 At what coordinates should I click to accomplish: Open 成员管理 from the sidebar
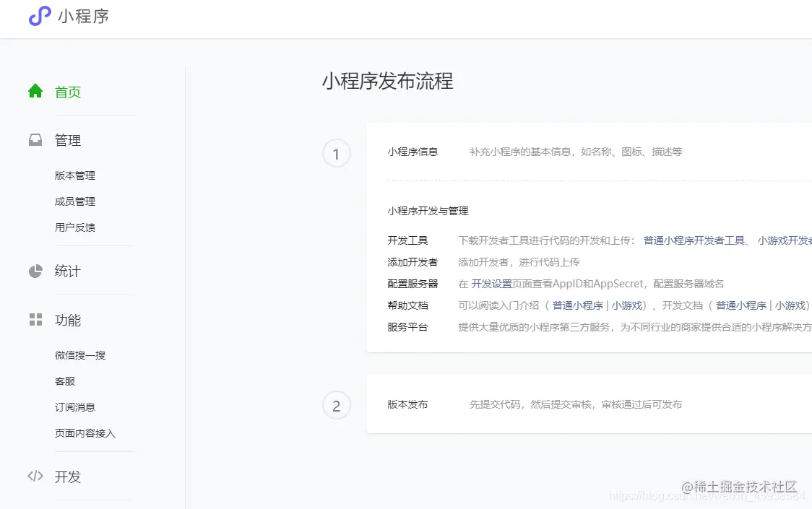(74, 201)
